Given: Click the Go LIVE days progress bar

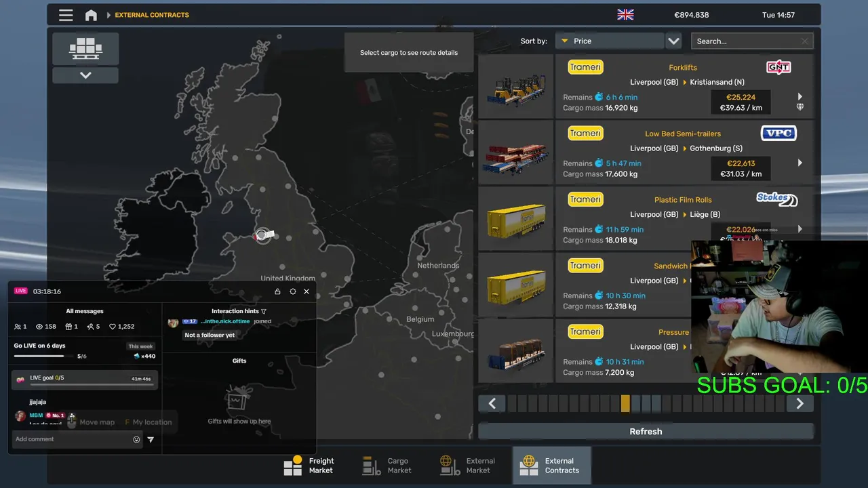Looking at the screenshot, I should pyautogui.click(x=44, y=357).
